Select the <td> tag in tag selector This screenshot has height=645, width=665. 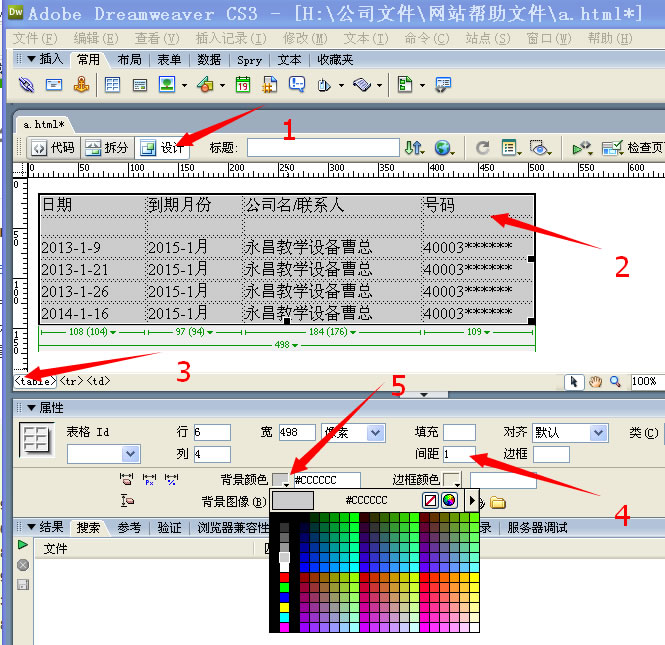pos(99,381)
